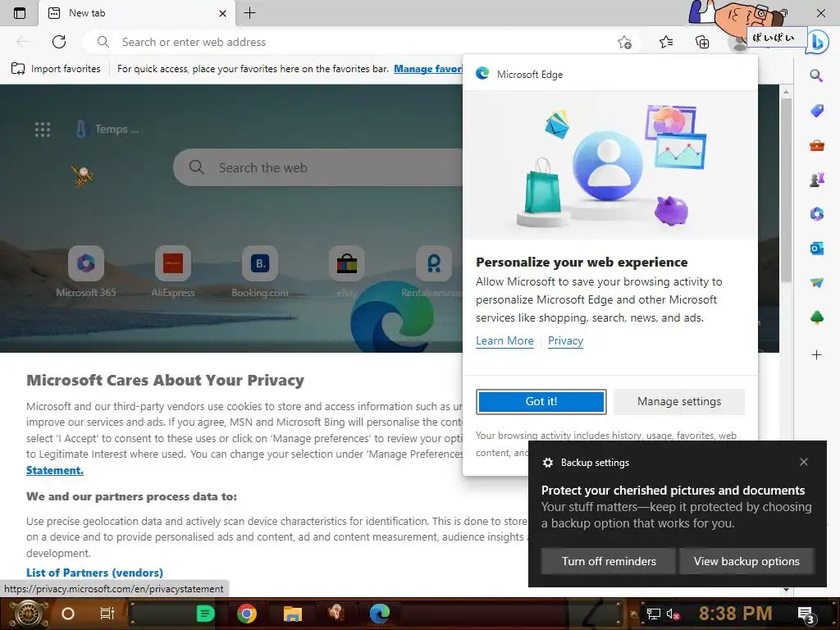Open the sidebar green tree icon
Screen dimensions: 840x630
816,317
